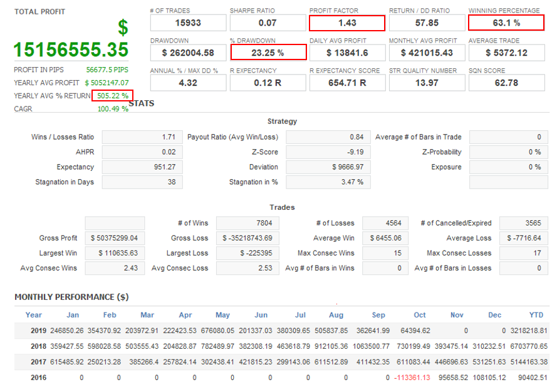Select the 2017 Dec value 531251.63
The image size is (557, 392).
point(489,362)
